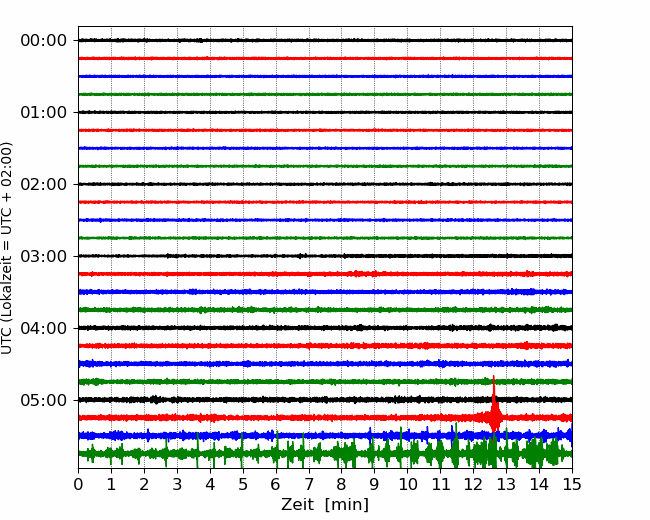Click the 05:00 time label on the y-axis

[x=44, y=401]
